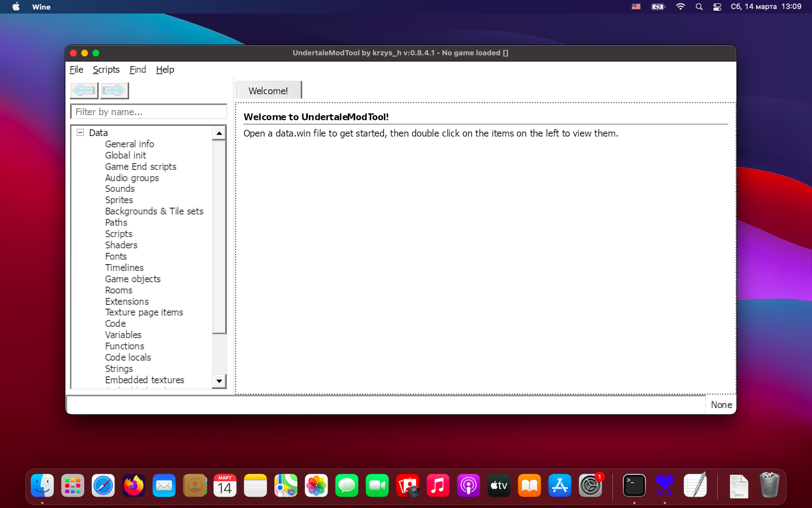
Task: Go forward with the right arrow button
Action: 114,90
